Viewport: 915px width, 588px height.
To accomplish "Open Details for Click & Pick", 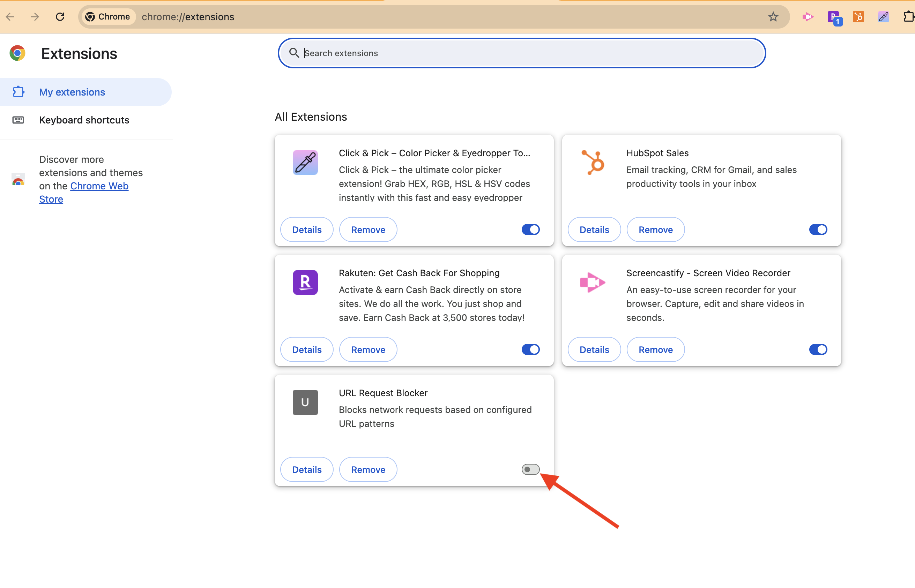I will coord(307,229).
